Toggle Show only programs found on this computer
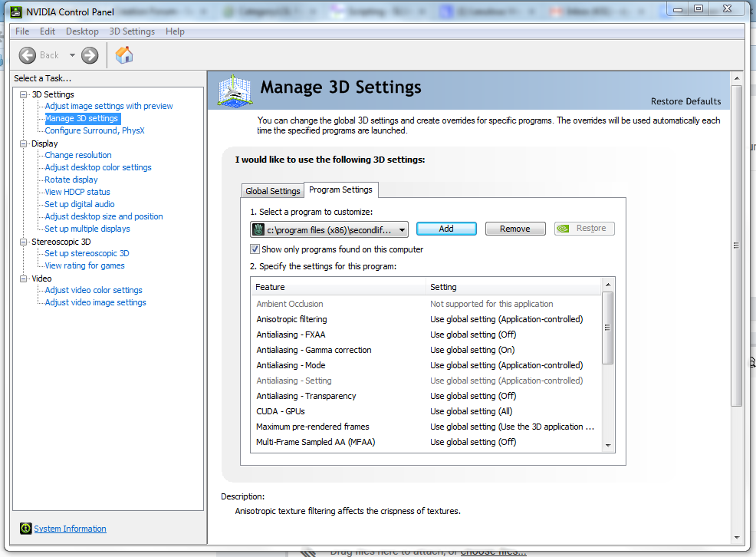 (x=255, y=249)
